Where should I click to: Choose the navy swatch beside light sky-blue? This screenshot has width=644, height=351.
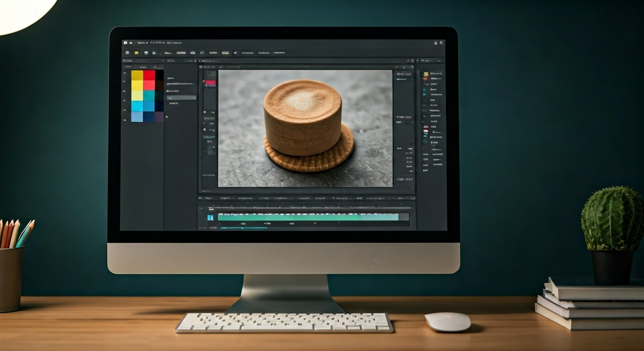[149, 117]
